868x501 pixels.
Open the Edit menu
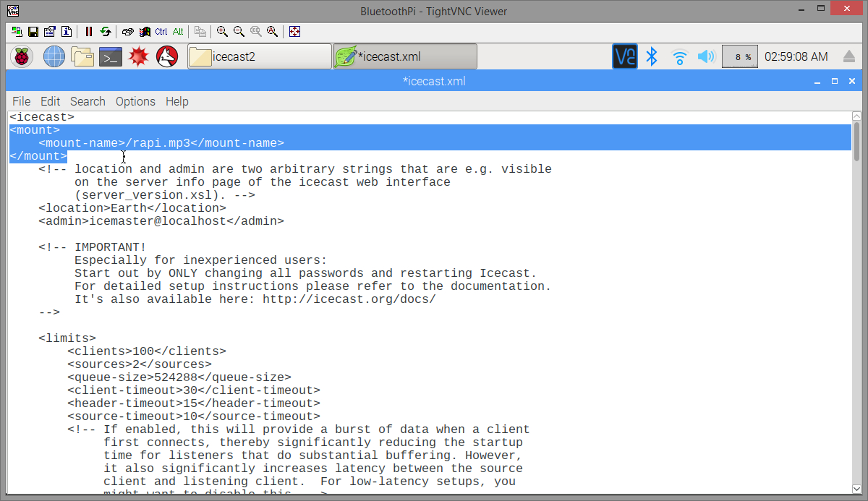pyautogui.click(x=51, y=101)
